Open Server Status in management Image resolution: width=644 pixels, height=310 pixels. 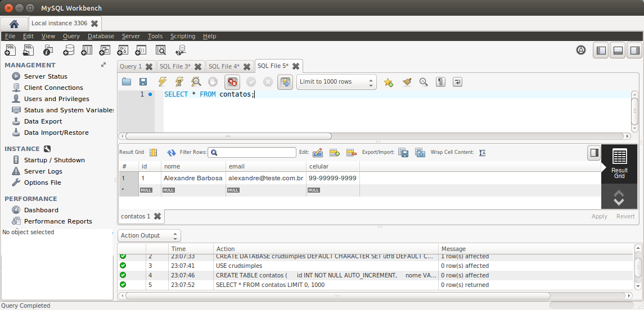[x=46, y=76]
